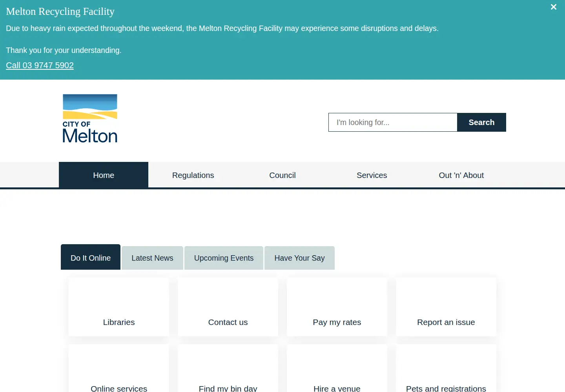Dismiss the Melton Recycling Facility alert banner
Viewport: 565px width, 392px height.
click(x=554, y=7)
